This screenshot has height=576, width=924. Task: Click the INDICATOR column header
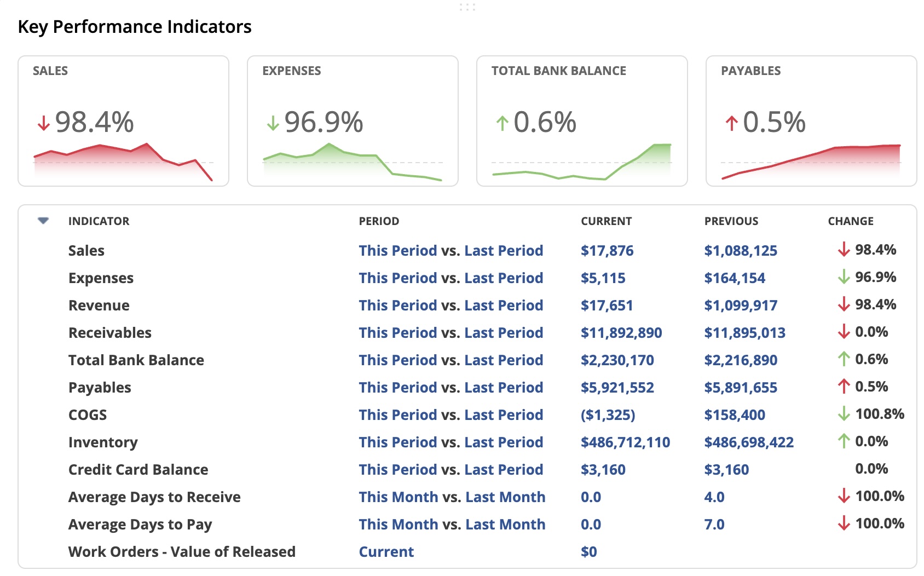click(99, 221)
